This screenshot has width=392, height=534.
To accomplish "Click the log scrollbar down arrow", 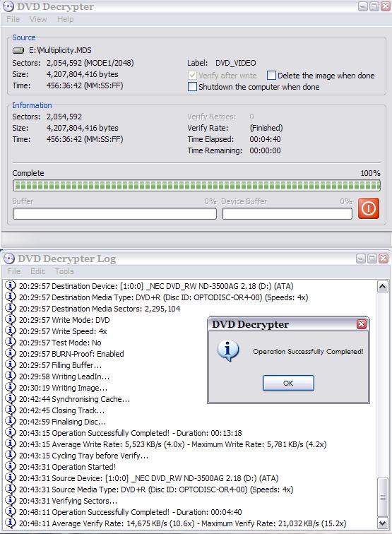I will (382, 523).
